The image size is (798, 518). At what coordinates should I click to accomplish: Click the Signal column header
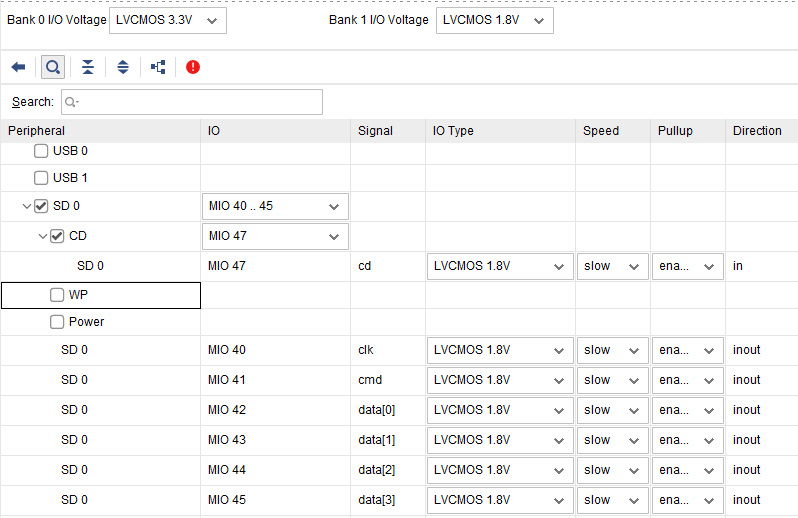pos(388,131)
